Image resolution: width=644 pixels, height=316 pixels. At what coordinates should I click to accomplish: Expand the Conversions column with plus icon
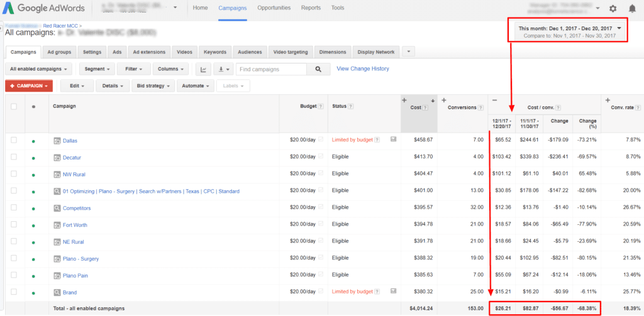pos(444,101)
